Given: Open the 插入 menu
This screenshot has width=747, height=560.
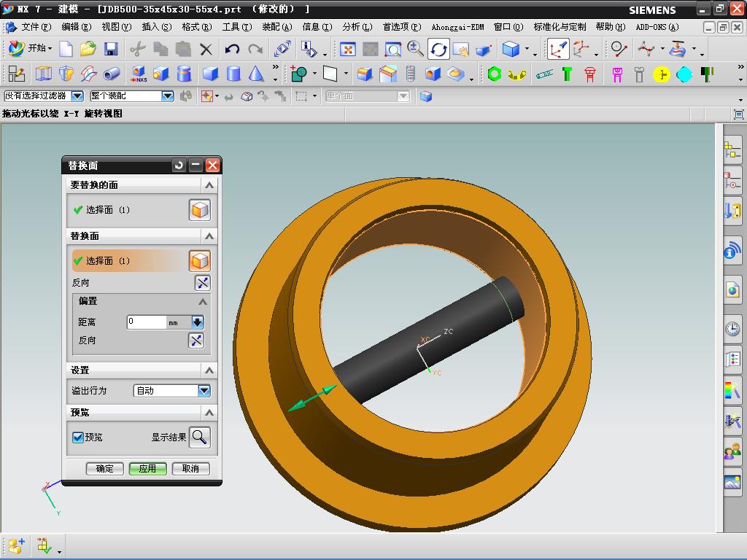Looking at the screenshot, I should coord(156,27).
